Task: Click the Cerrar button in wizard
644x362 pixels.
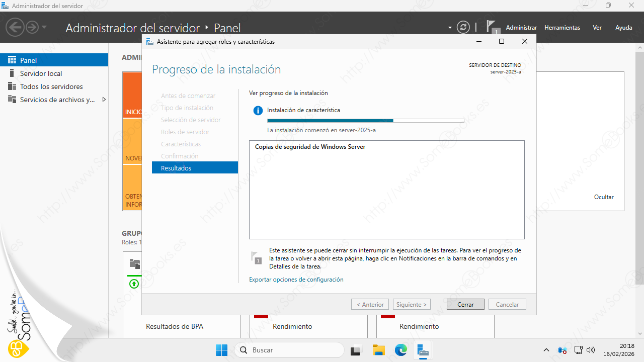Action: (465, 304)
